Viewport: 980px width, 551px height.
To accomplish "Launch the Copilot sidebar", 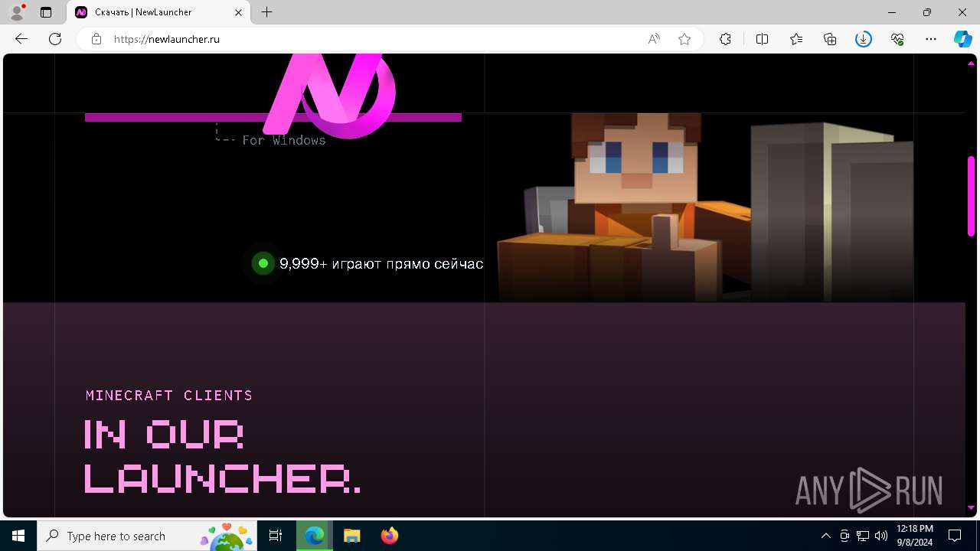I will click(x=962, y=39).
